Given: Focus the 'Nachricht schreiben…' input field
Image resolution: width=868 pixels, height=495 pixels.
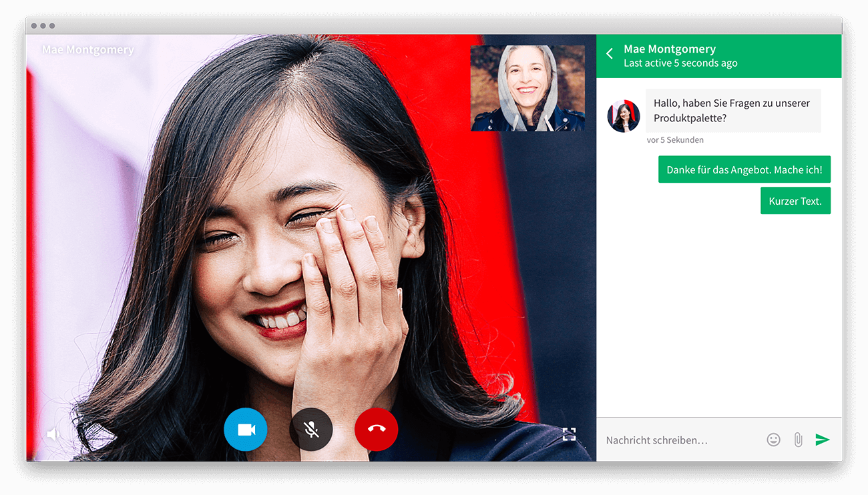Looking at the screenshot, I should click(681, 440).
